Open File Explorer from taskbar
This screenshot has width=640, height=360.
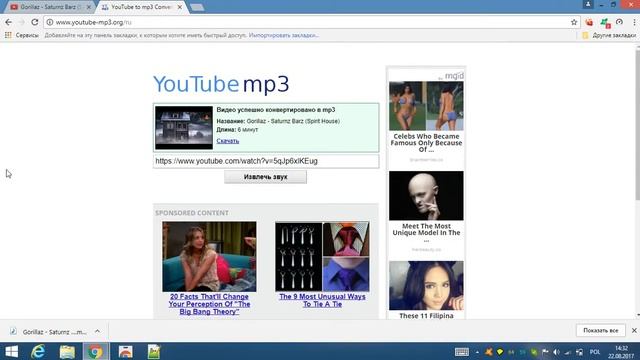67,351
